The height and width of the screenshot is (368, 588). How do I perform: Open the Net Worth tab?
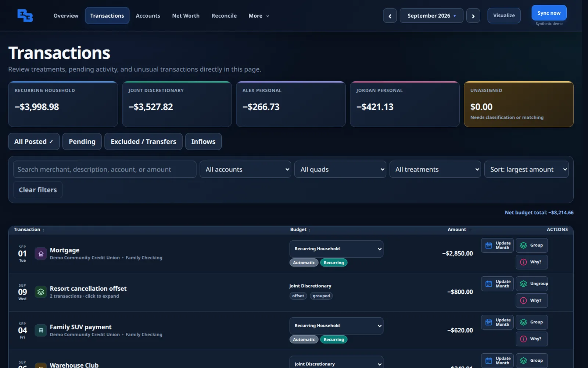pos(186,16)
